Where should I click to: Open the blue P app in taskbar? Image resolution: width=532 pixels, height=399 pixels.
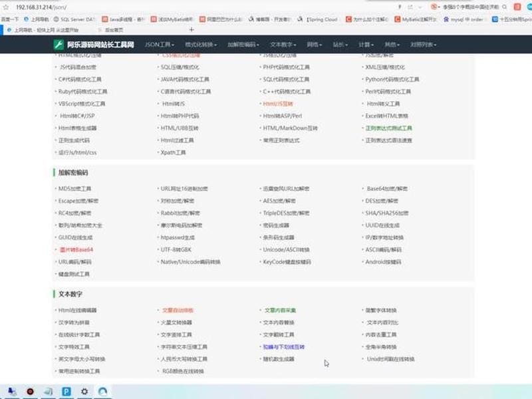[66, 392]
